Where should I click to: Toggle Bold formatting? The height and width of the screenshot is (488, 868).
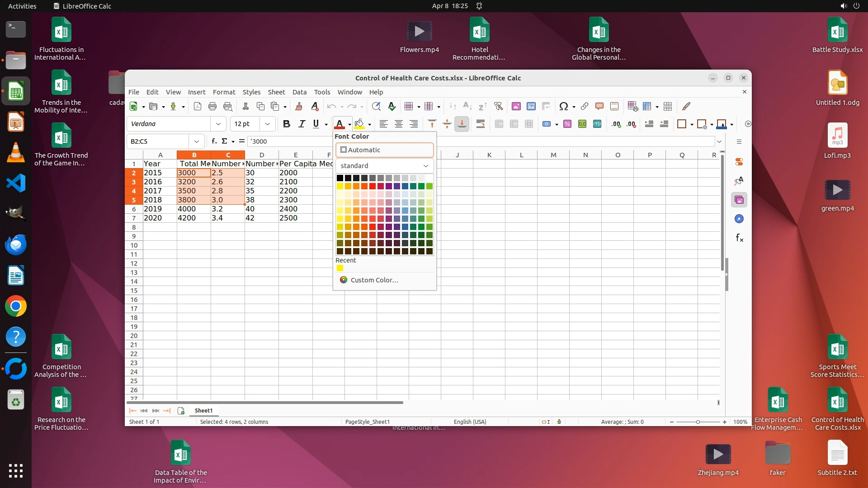click(286, 124)
